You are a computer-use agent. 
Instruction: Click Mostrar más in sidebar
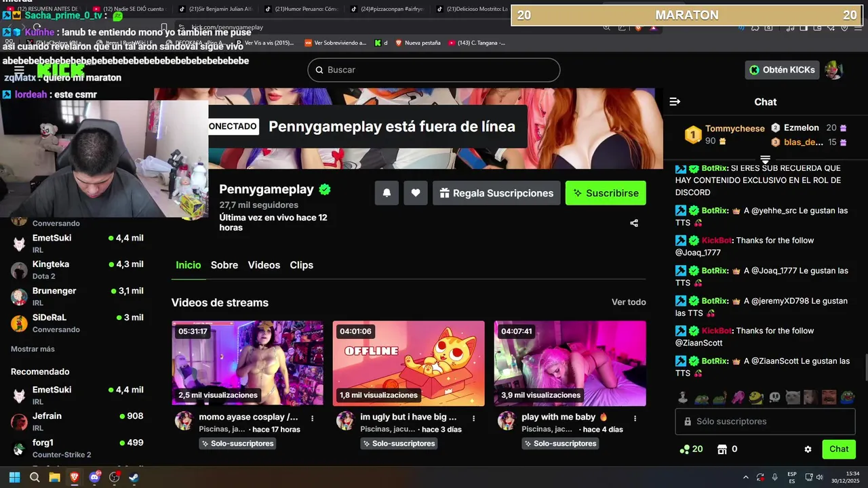point(33,349)
